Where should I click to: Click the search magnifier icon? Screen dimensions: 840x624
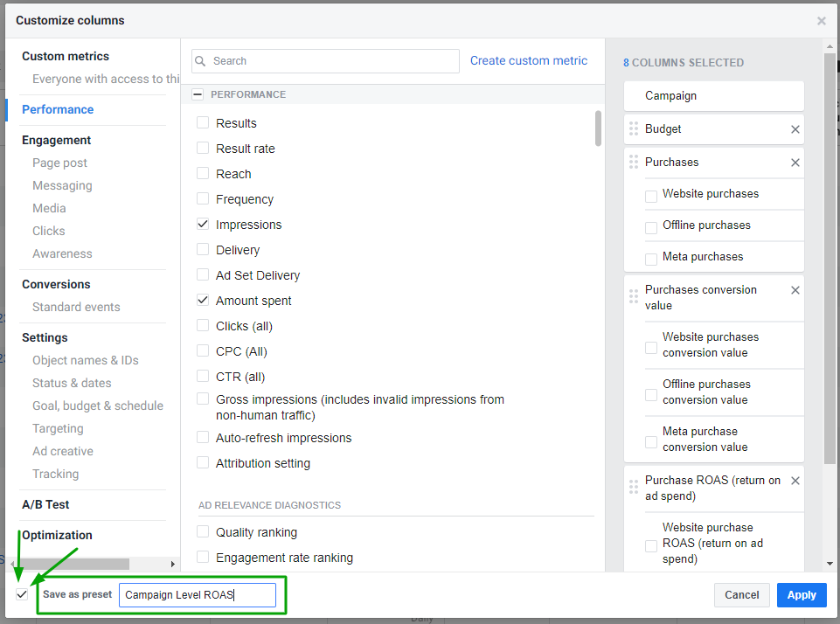[202, 61]
